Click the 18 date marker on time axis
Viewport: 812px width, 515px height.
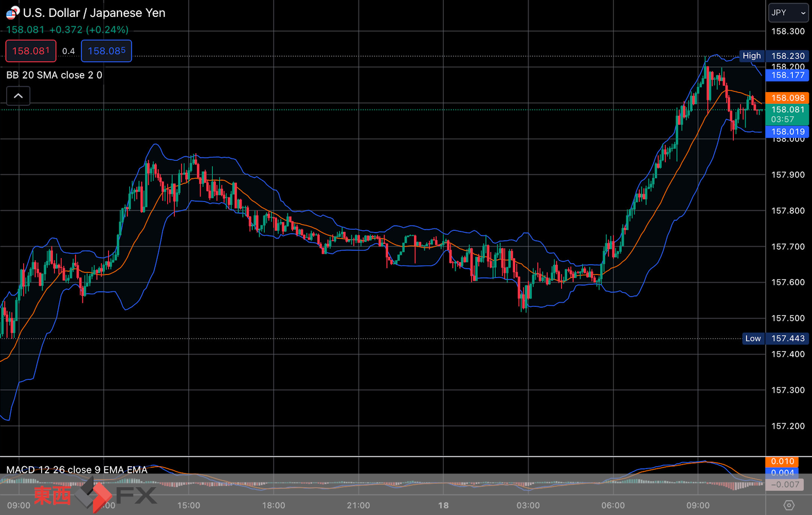443,505
